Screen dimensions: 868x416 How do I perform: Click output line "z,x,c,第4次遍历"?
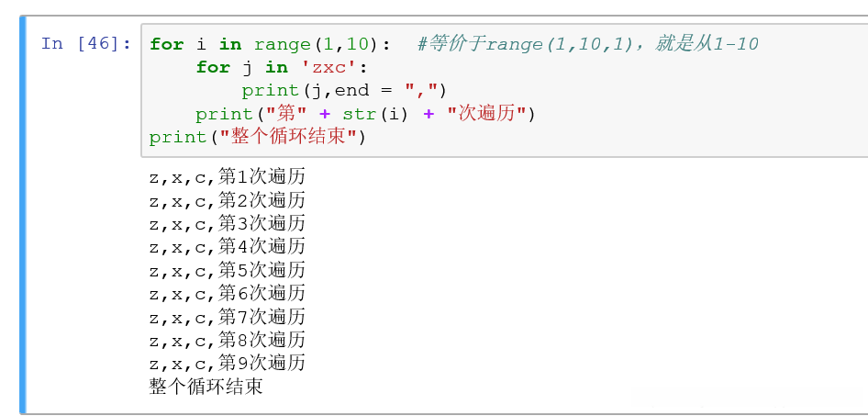coord(227,246)
